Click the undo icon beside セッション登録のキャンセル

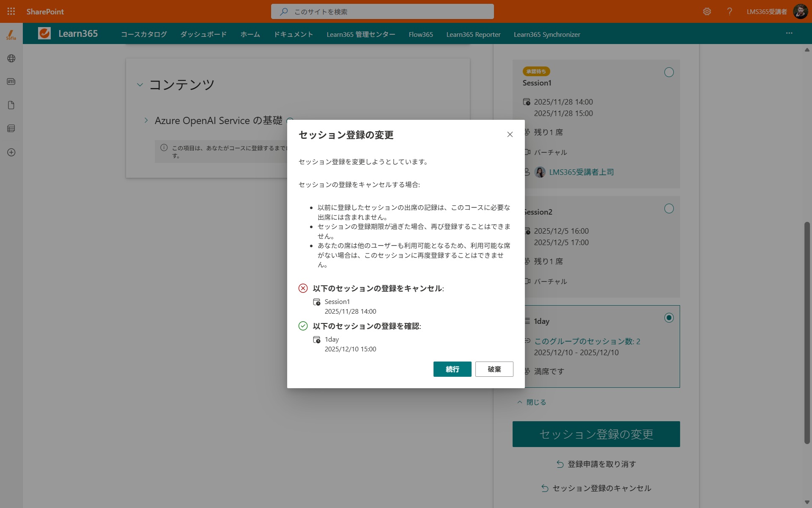[545, 488]
